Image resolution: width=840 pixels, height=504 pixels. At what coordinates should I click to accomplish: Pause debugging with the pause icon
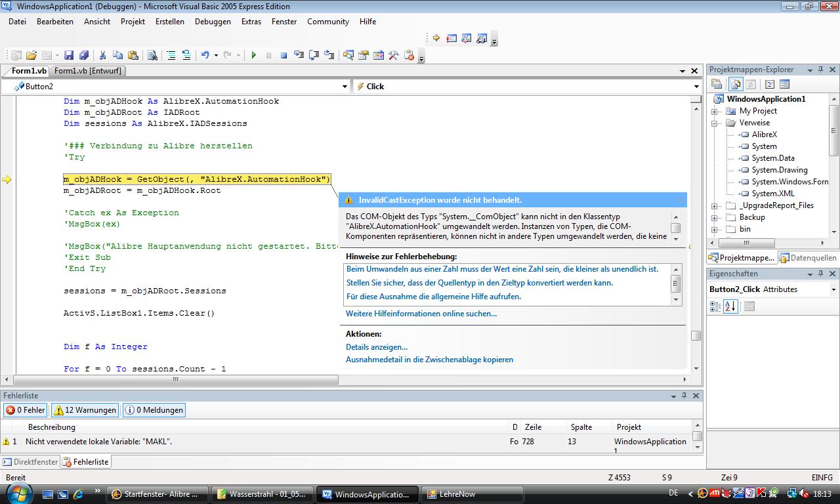coord(268,56)
